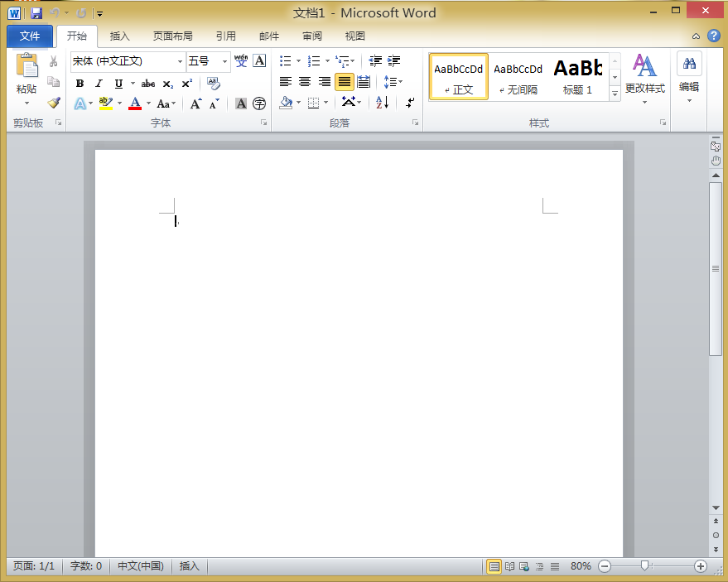This screenshot has width=728, height=582.
Task: Open Word Help question mark icon
Action: [714, 36]
